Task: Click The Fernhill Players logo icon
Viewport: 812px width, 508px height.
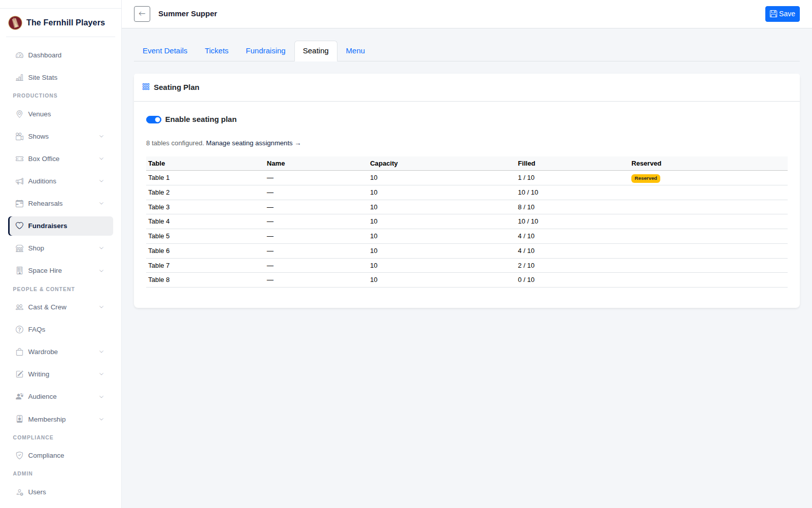Action: [x=15, y=22]
